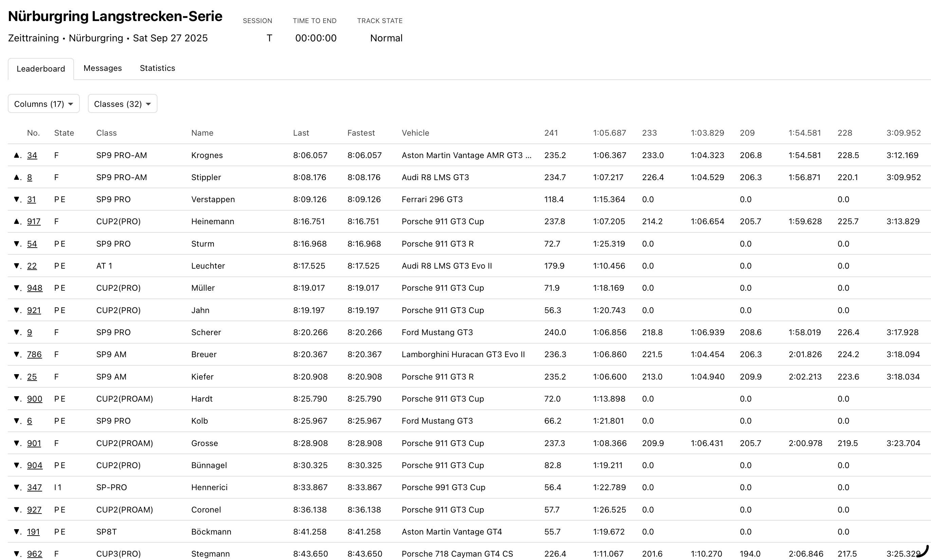
Task: Switch to the Statistics tab
Action: point(157,68)
